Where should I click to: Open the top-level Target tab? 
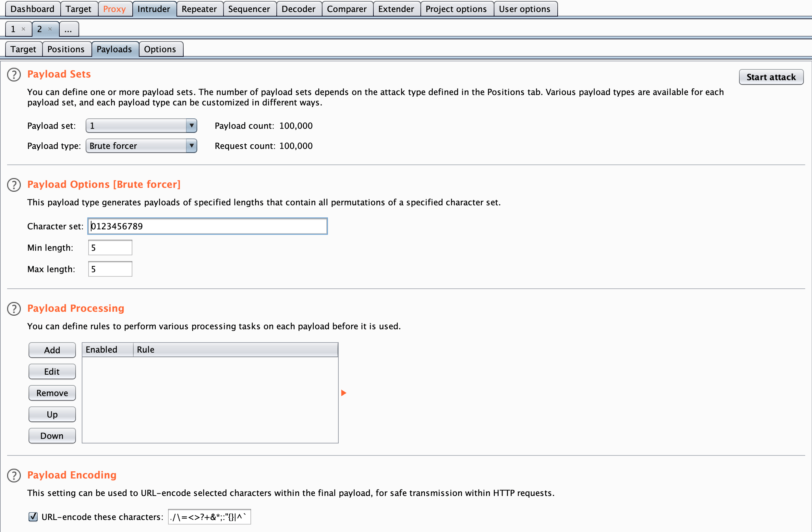click(x=79, y=9)
